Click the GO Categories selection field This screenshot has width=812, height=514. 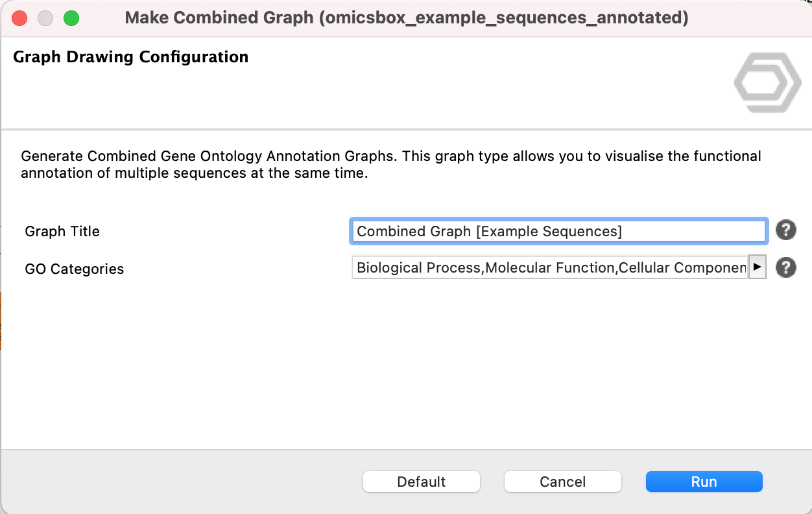pyautogui.click(x=550, y=267)
